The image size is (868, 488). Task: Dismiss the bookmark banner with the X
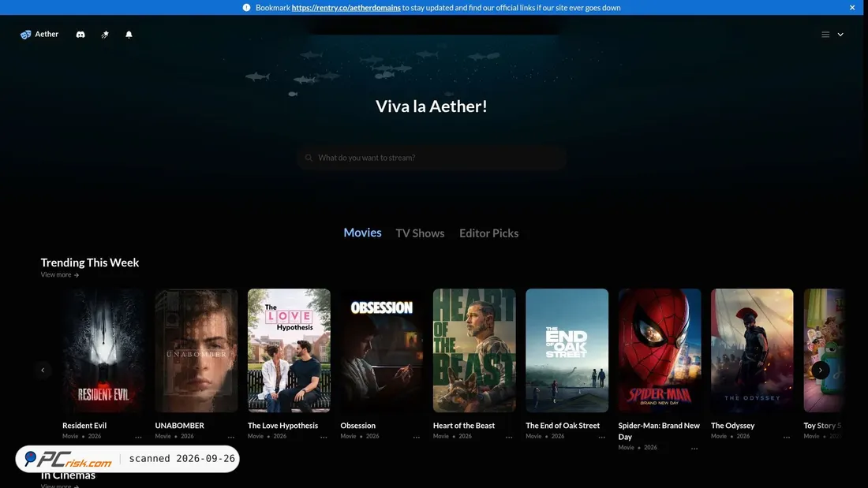pos(852,7)
